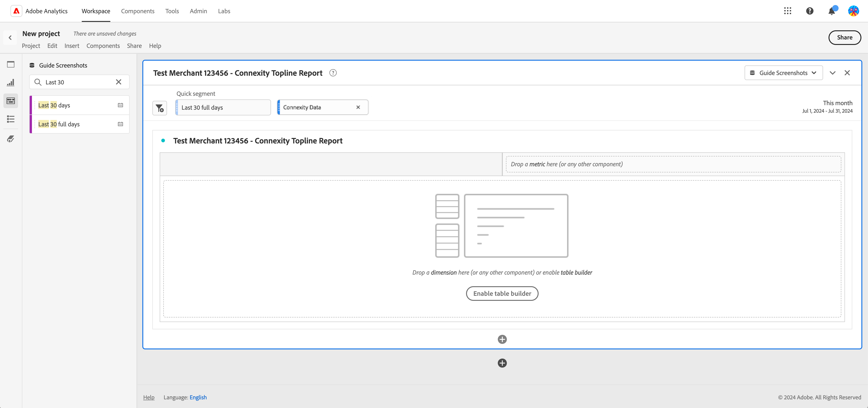Viewport: 868px width, 408px height.
Task: Click the Last 30 full days segment chip
Action: click(x=223, y=107)
